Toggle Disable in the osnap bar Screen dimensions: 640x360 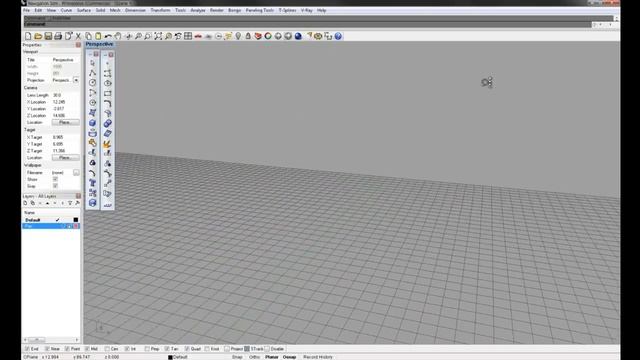274,349
